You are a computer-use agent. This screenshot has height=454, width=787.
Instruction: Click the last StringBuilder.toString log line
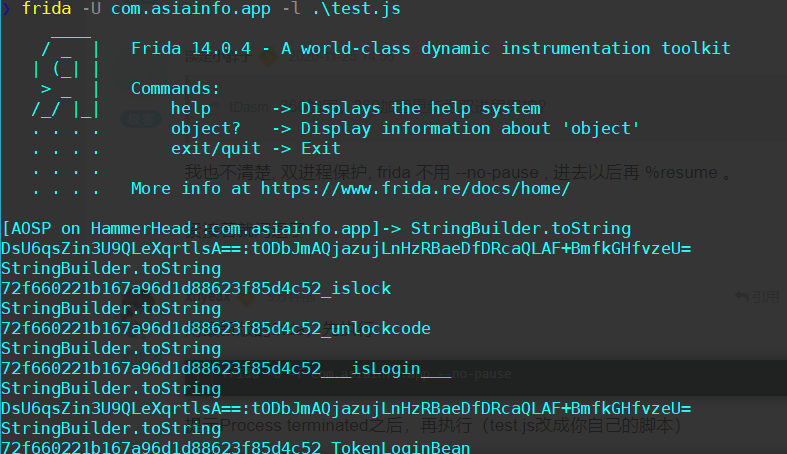point(111,428)
